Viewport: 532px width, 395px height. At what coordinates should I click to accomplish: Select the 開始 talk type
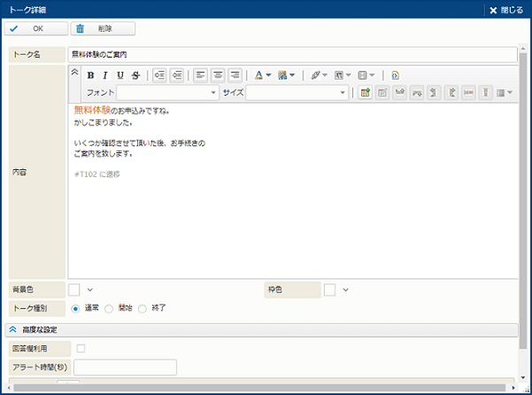(x=109, y=308)
